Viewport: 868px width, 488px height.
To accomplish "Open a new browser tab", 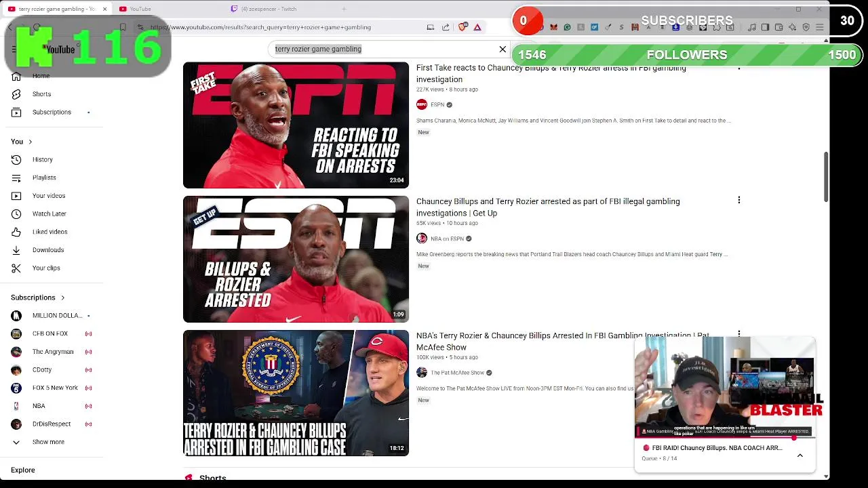I will pyautogui.click(x=344, y=9).
